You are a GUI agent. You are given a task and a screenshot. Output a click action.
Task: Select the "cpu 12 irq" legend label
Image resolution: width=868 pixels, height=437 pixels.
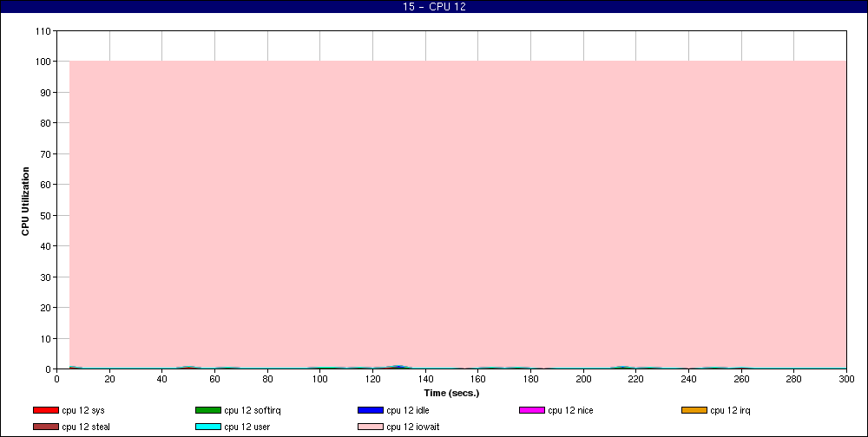(730, 410)
